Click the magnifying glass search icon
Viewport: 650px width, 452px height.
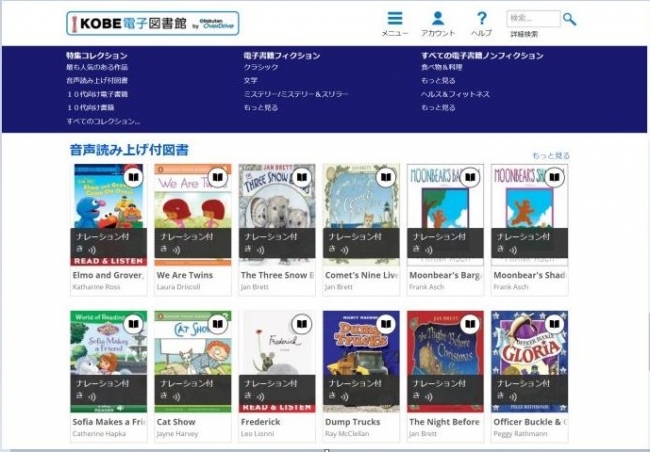570,19
